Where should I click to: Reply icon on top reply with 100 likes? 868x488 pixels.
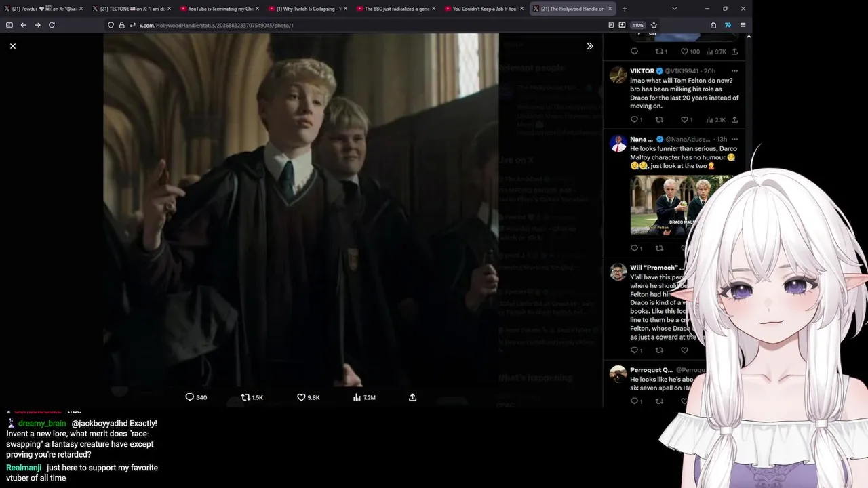pos(635,52)
